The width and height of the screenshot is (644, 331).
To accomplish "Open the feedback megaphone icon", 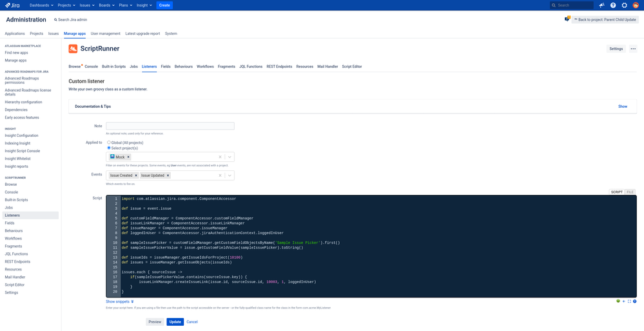I will point(601,5).
